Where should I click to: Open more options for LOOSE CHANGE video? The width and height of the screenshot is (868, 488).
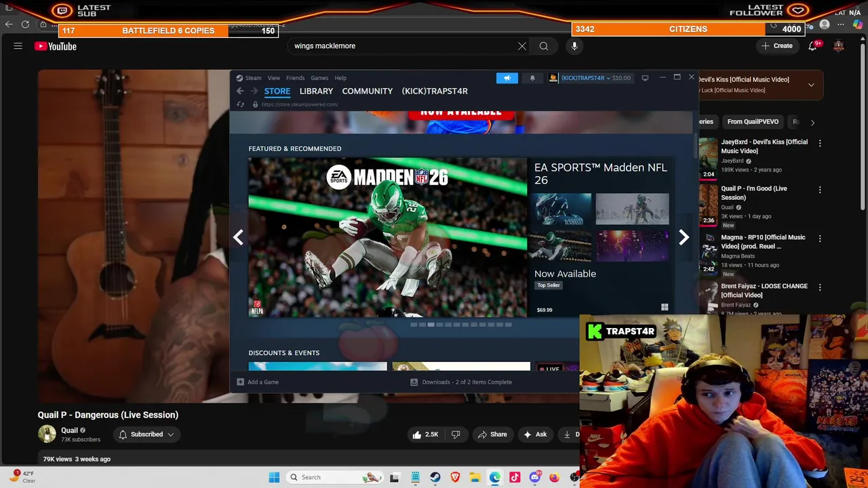click(x=820, y=287)
